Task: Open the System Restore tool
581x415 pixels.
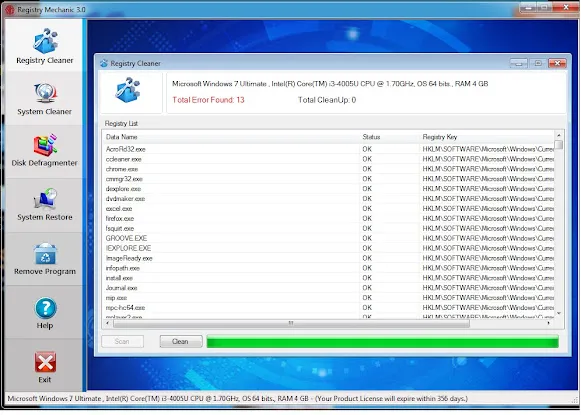Action: [x=45, y=205]
